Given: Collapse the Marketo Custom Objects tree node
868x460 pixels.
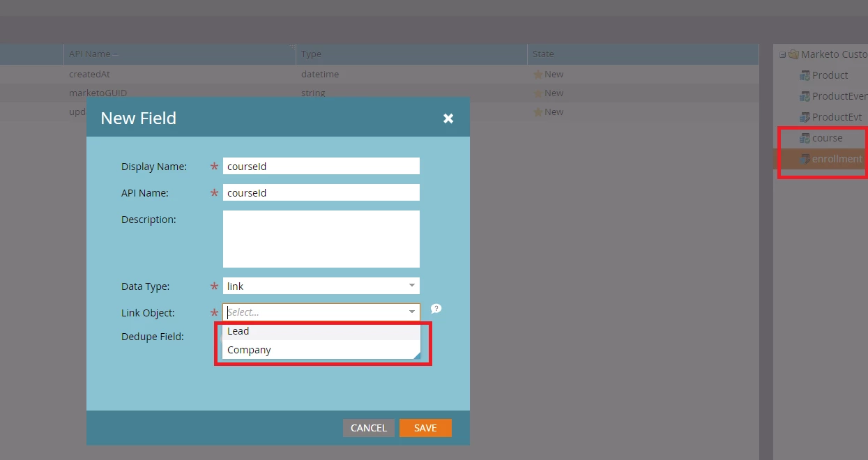Looking at the screenshot, I should (782, 54).
